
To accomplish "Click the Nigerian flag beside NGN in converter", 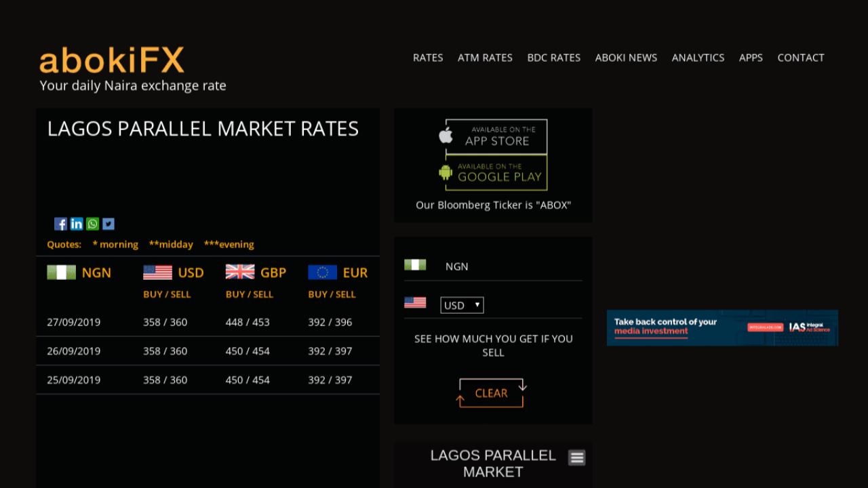I will (415, 265).
